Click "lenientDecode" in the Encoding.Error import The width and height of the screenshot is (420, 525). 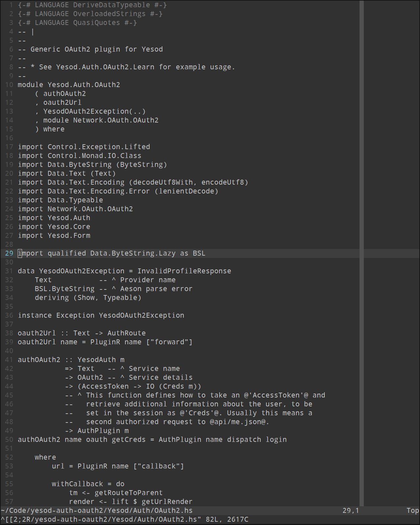[x=186, y=191]
